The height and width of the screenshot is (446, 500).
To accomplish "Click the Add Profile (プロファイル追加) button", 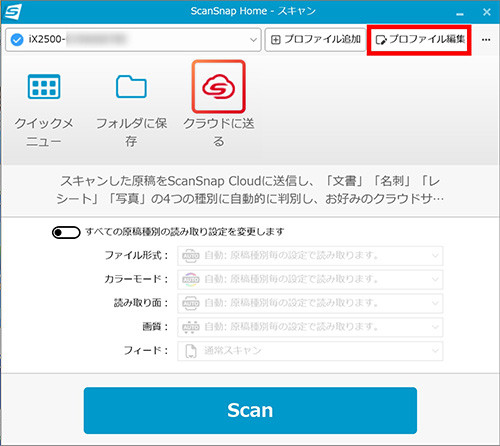I will click(x=315, y=40).
